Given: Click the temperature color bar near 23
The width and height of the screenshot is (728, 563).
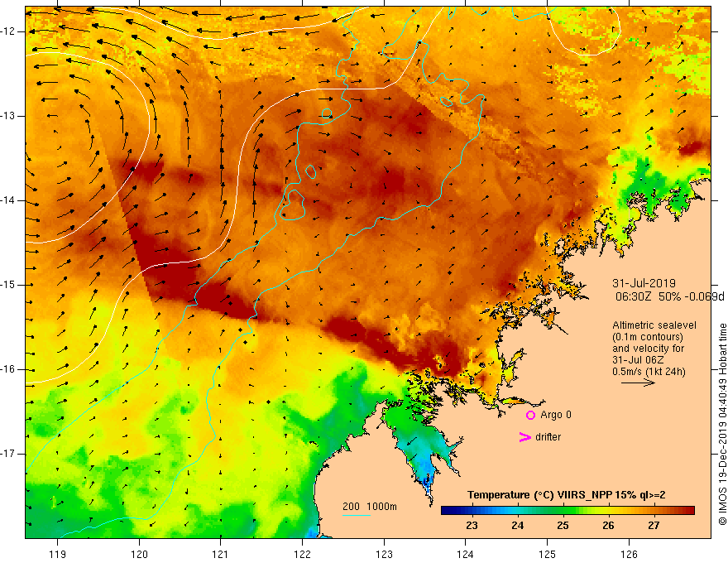Looking at the screenshot, I should point(472,510).
